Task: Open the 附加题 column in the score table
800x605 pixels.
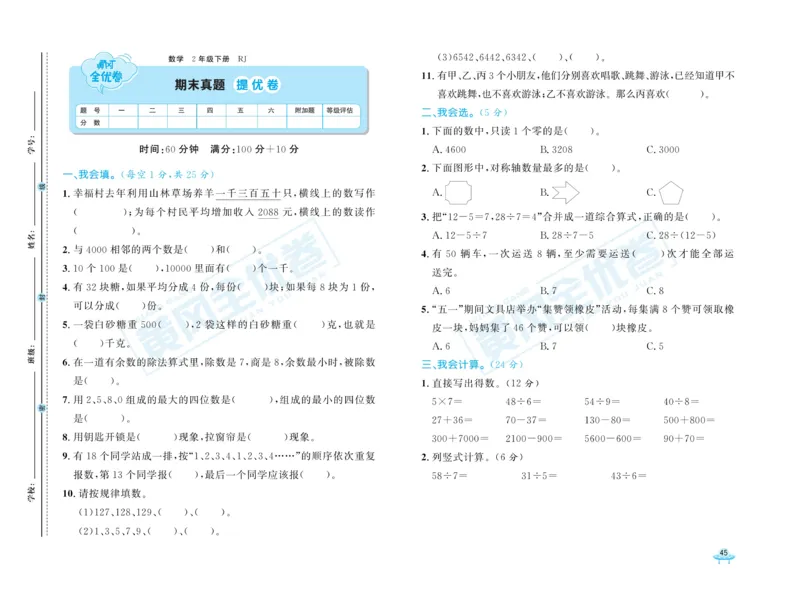Action: coord(303,108)
